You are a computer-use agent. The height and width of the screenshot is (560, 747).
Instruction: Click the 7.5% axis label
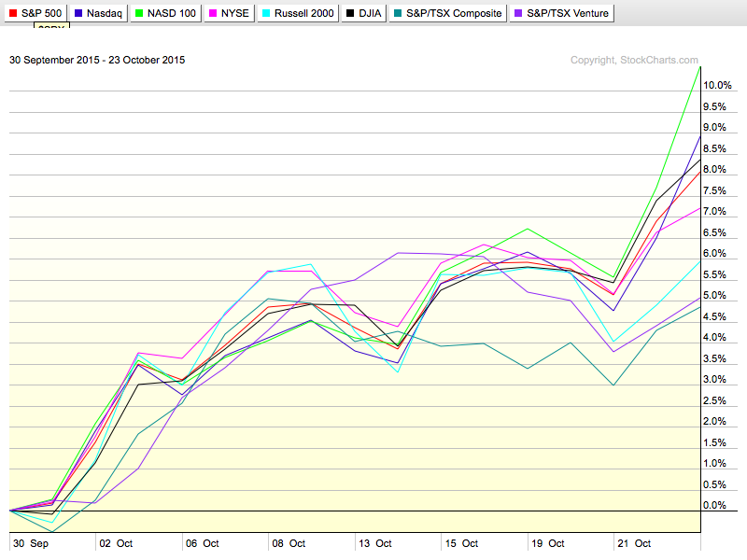[x=714, y=190]
